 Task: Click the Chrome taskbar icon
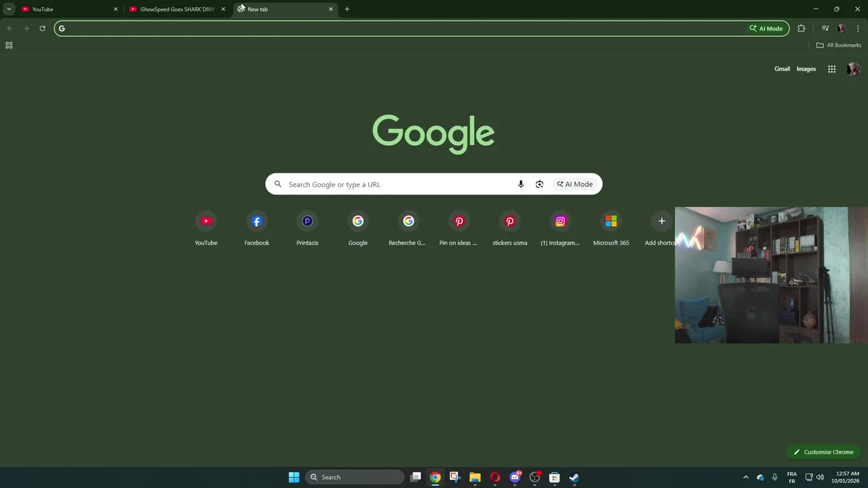coord(435,477)
